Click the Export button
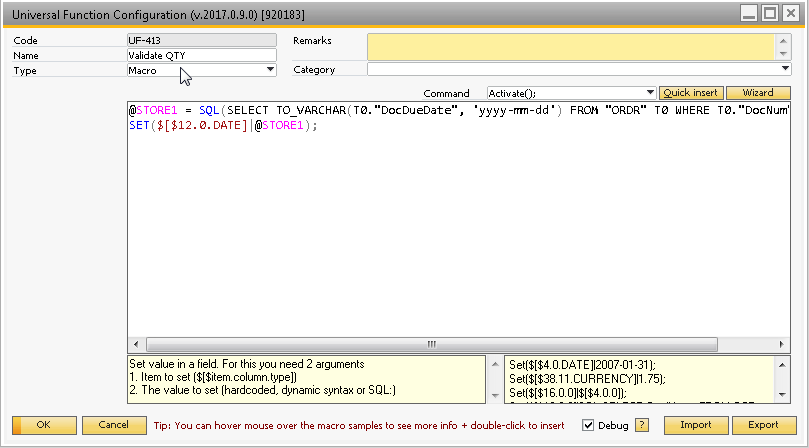 (x=764, y=425)
